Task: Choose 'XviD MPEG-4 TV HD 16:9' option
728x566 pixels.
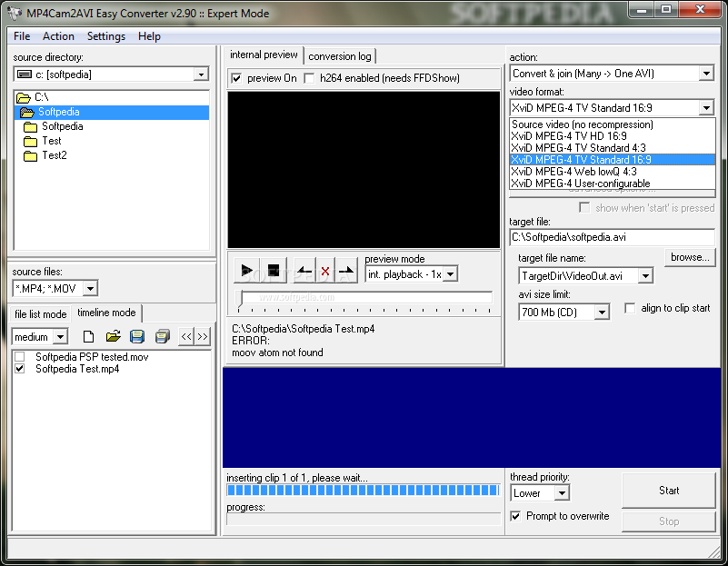Action: point(613,136)
